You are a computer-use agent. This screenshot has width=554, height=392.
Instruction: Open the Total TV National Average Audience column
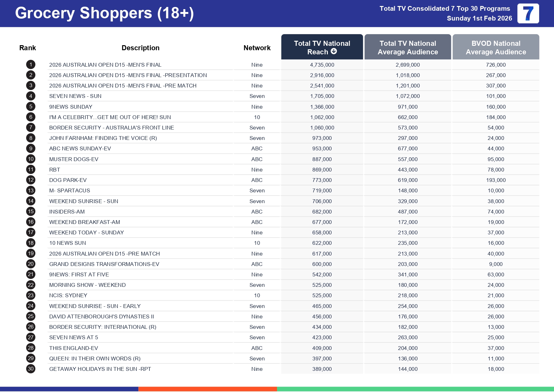click(x=407, y=47)
